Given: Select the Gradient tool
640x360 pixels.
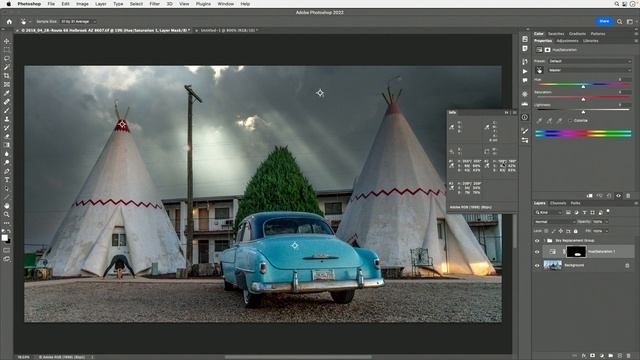Looking at the screenshot, I should pyautogui.click(x=7, y=145).
